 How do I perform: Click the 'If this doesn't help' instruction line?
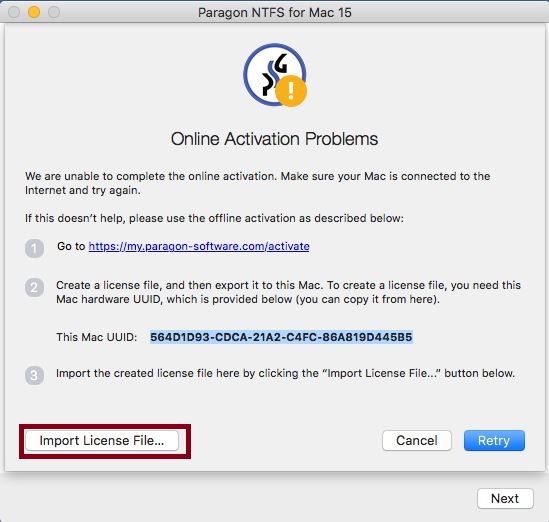click(x=214, y=218)
